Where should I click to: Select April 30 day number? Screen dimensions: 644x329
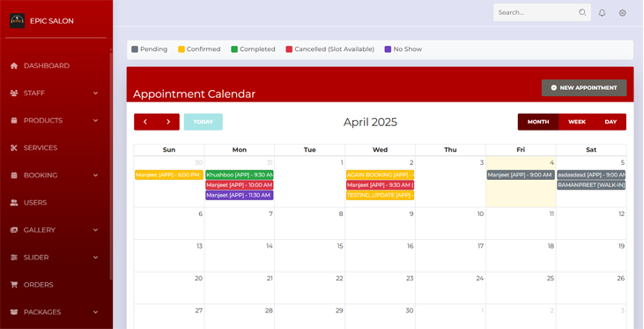410,310
